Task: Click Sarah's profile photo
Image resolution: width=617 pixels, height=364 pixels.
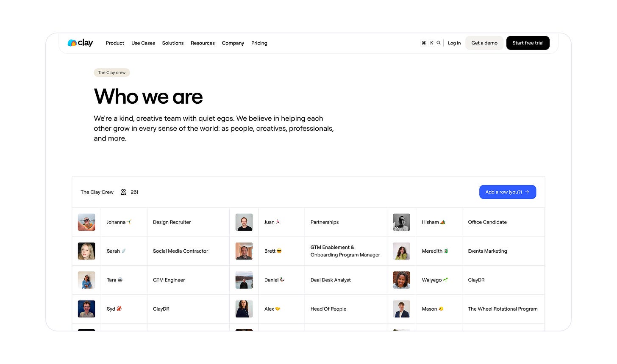Action: pyautogui.click(x=86, y=251)
